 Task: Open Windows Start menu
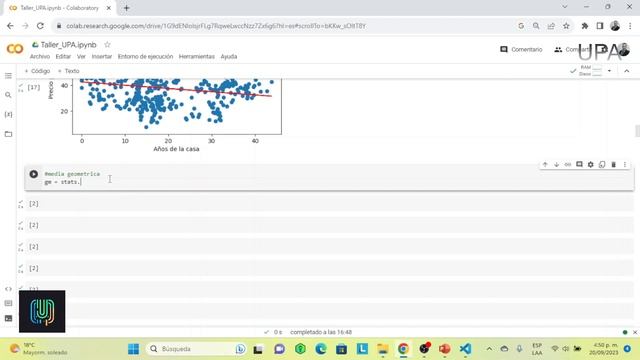[133, 349]
